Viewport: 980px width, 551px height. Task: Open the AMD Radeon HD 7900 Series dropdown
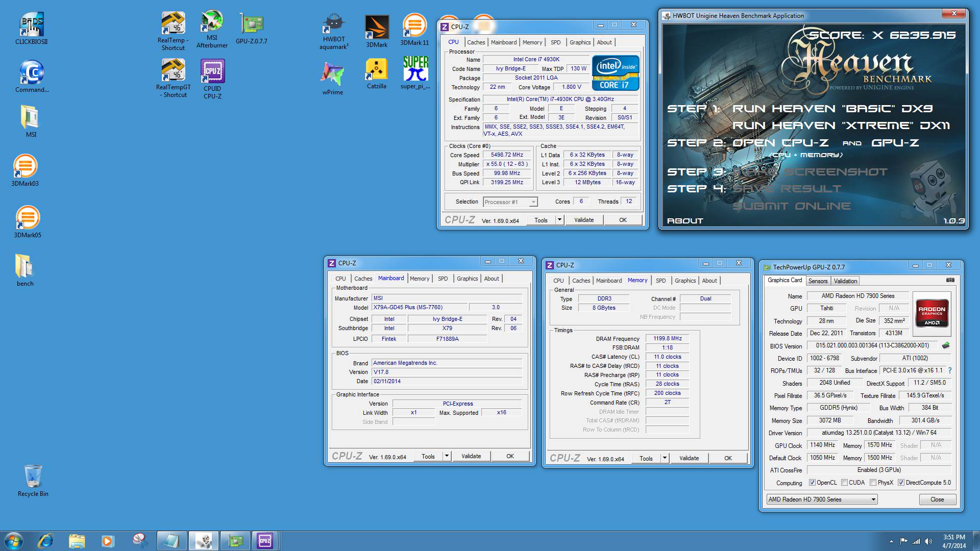pos(822,499)
